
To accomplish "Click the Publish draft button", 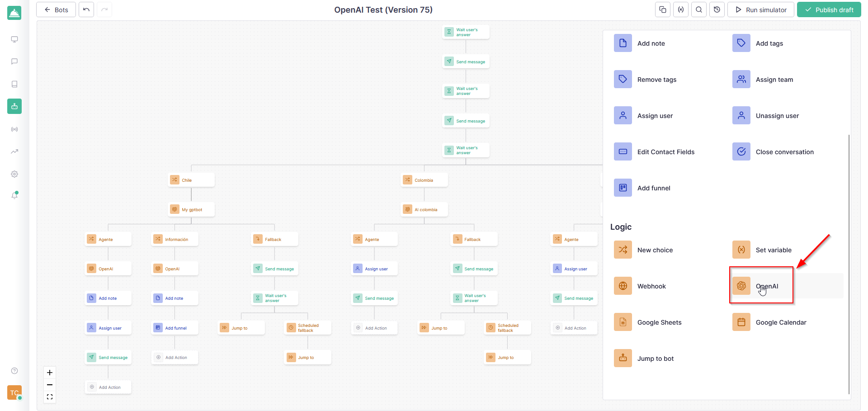I will (829, 9).
